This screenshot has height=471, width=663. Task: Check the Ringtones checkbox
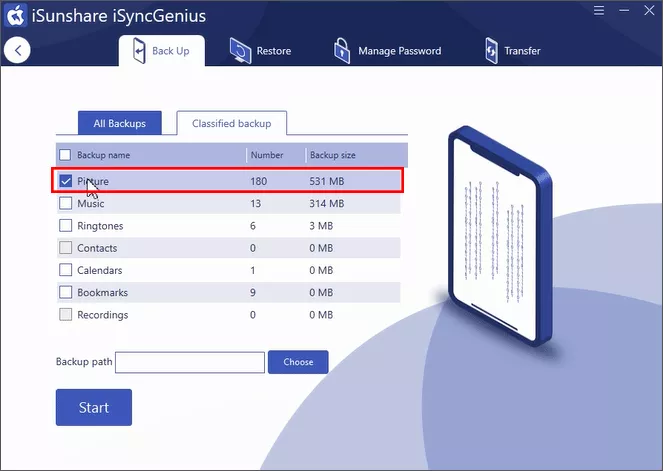(66, 226)
